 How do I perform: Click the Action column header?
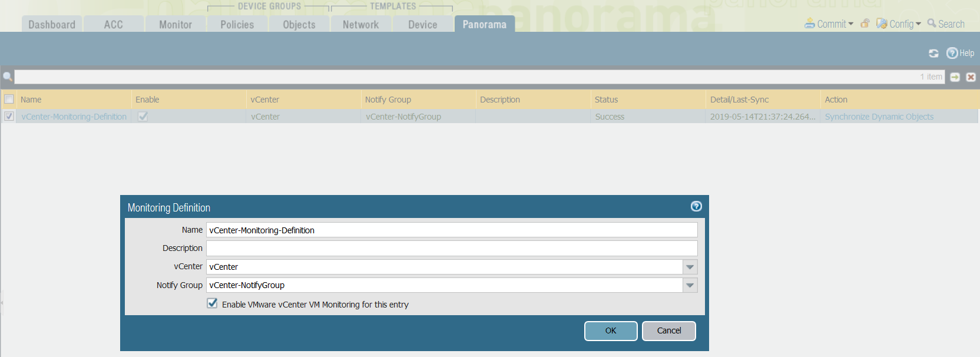tap(900, 100)
